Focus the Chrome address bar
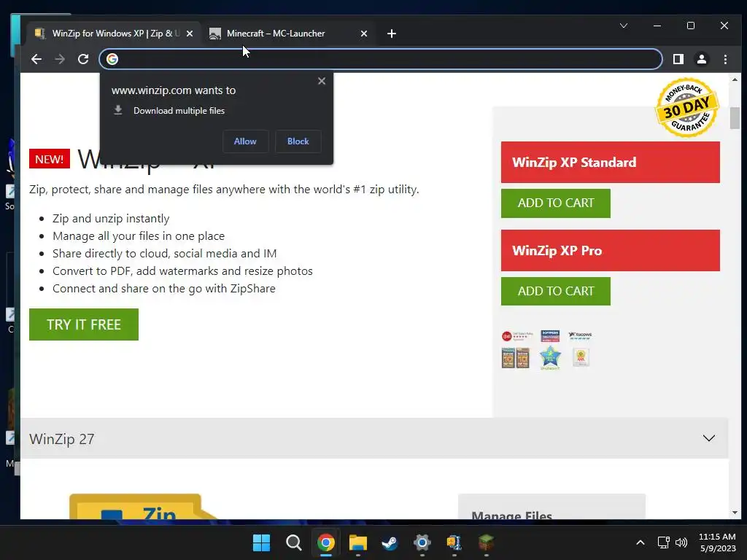Screen dimensions: 747x560 381,59
